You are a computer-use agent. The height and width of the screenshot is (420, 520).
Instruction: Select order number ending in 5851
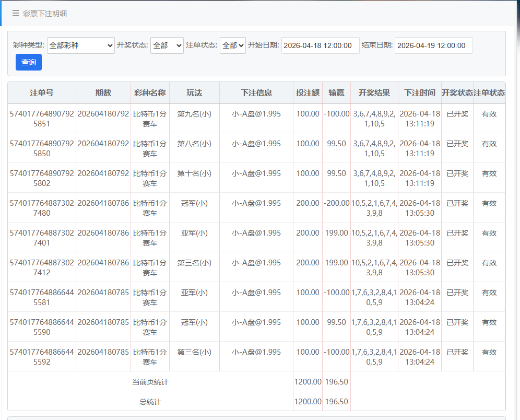pos(42,119)
